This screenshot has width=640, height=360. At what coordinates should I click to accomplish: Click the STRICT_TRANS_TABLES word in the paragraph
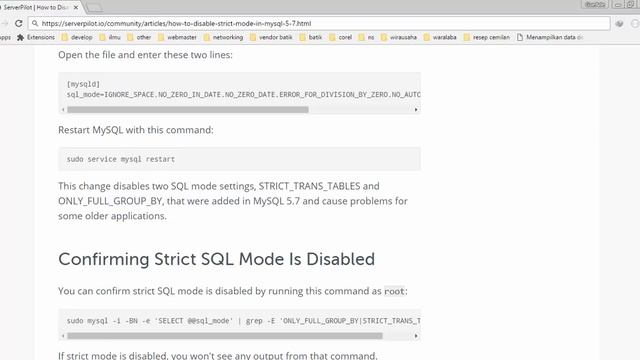pyautogui.click(x=309, y=186)
